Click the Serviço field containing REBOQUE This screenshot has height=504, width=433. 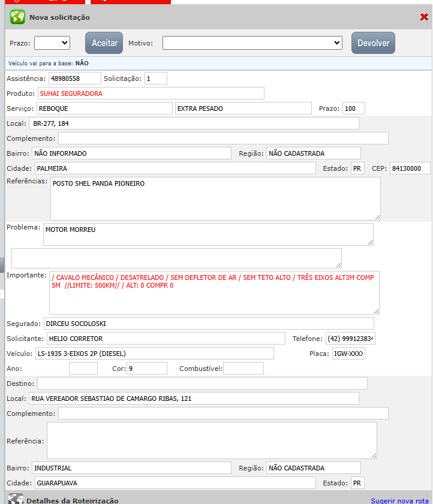coord(104,108)
